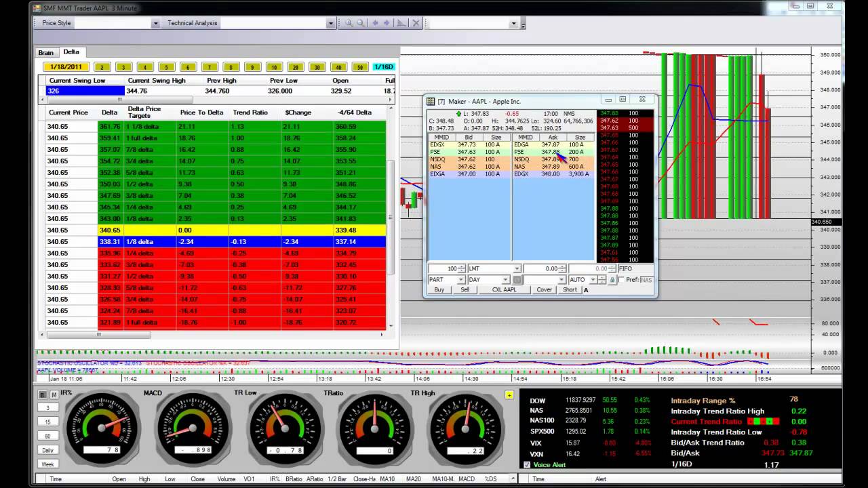Viewport: 868px width, 488px height.
Task: Select the 3 minute timeframe button
Action: 47,408
